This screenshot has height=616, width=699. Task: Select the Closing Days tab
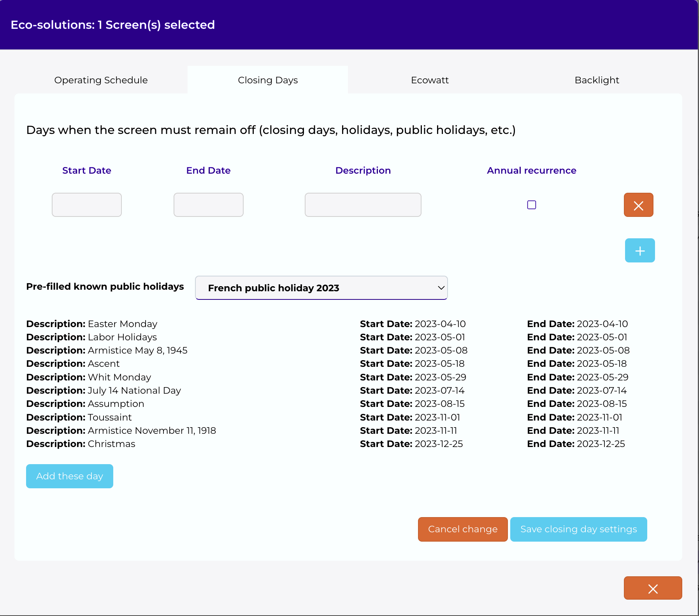pyautogui.click(x=268, y=80)
